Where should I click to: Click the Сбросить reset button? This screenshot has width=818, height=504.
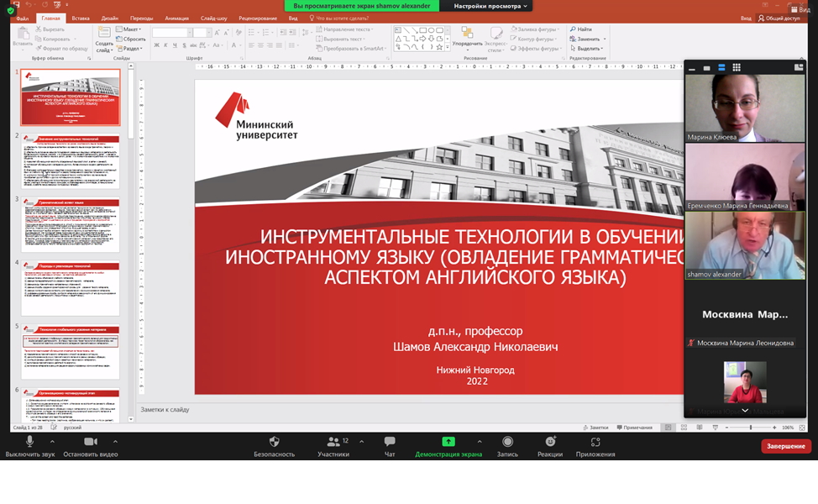point(130,39)
